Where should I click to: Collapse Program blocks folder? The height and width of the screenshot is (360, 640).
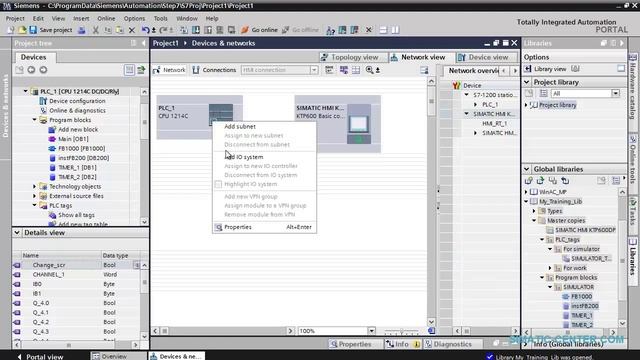click(35, 120)
